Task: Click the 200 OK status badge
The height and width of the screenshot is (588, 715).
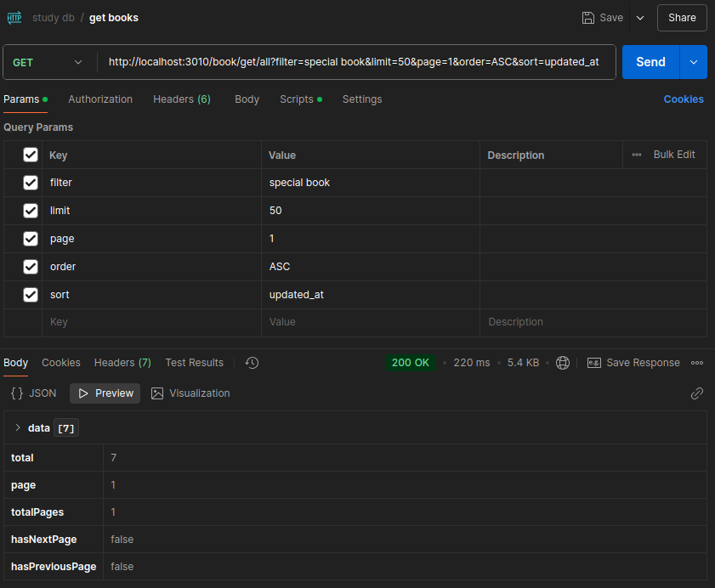Action: tap(411, 363)
